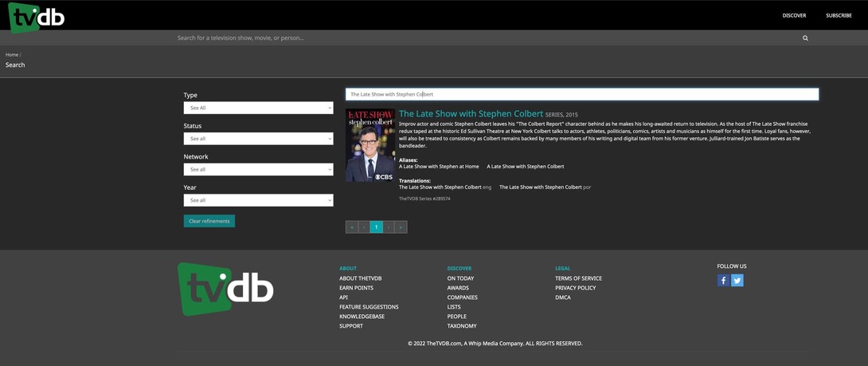Click the large TVDB footer logo

pyautogui.click(x=225, y=289)
